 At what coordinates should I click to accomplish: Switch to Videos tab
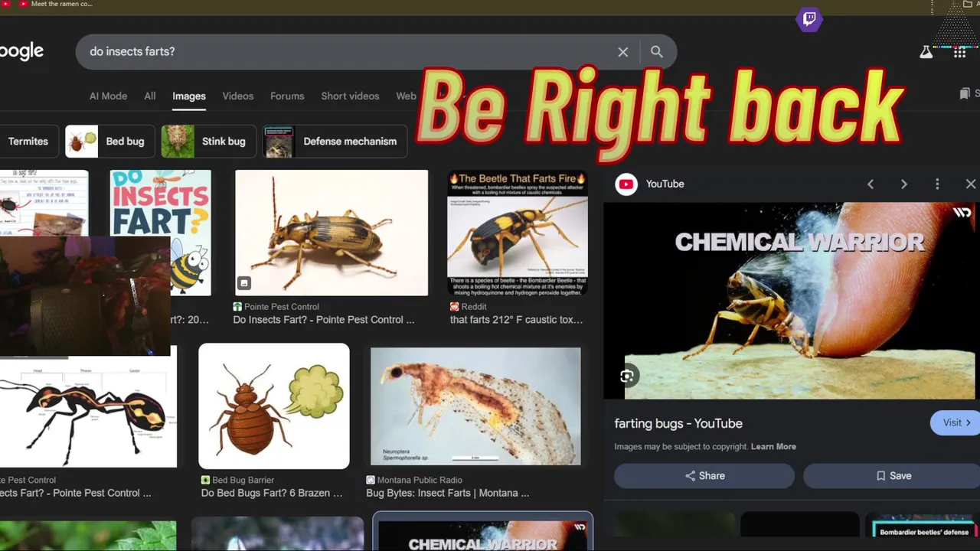pos(238,96)
